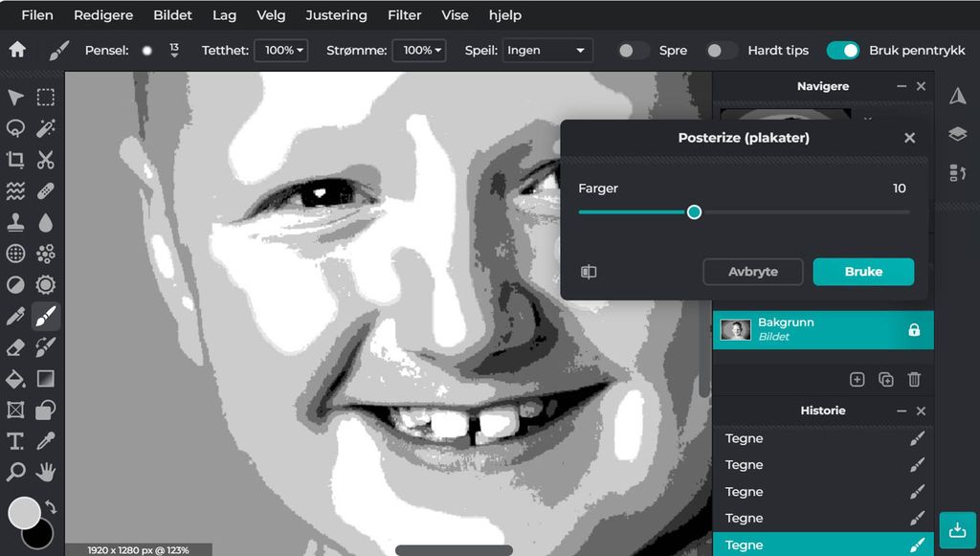
Task: Select the Lasso selection tool
Action: tap(15, 128)
